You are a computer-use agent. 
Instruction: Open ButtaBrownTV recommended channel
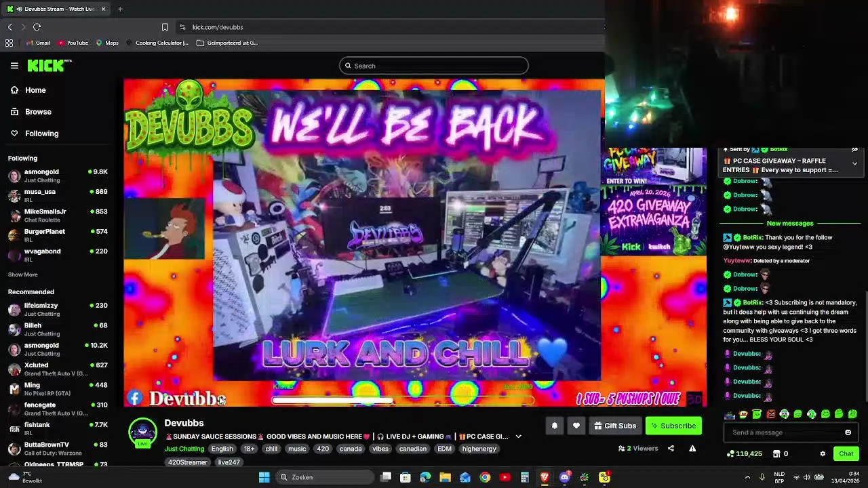coord(58,448)
